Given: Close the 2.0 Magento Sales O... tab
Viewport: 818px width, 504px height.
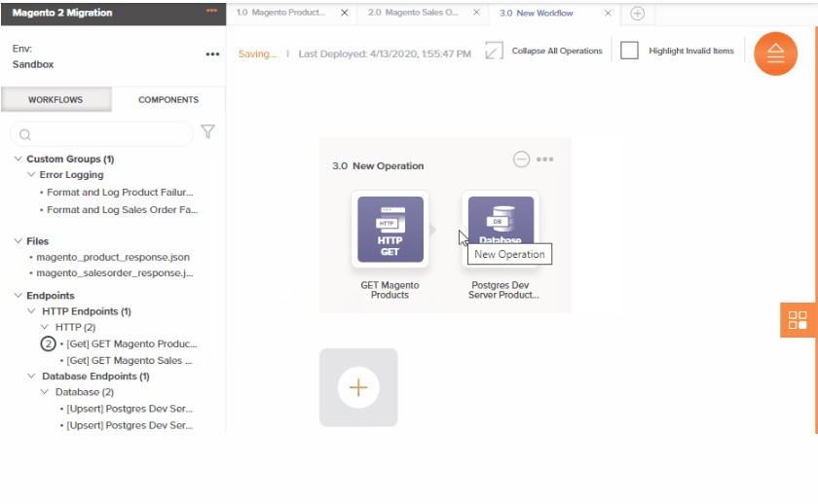Looking at the screenshot, I should [476, 13].
